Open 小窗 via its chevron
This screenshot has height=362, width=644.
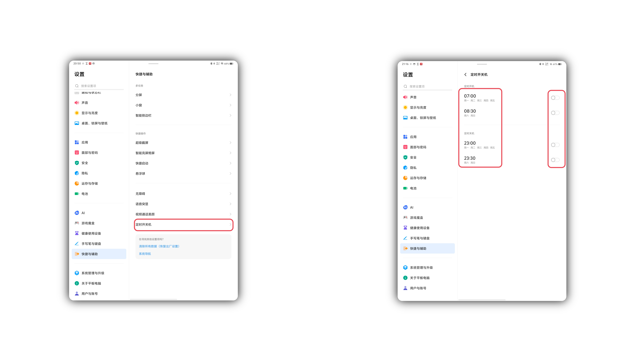(230, 105)
